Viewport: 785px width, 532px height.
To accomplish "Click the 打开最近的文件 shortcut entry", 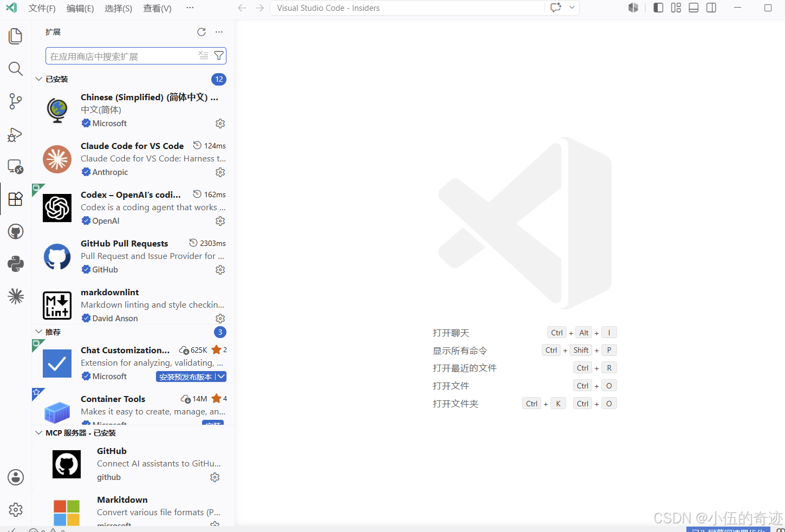I will 464,368.
